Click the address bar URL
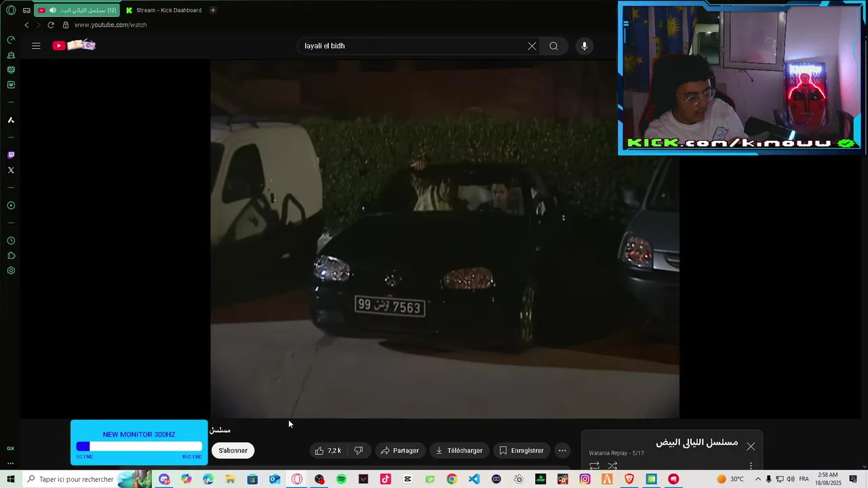The height and width of the screenshot is (488, 868). (x=111, y=25)
